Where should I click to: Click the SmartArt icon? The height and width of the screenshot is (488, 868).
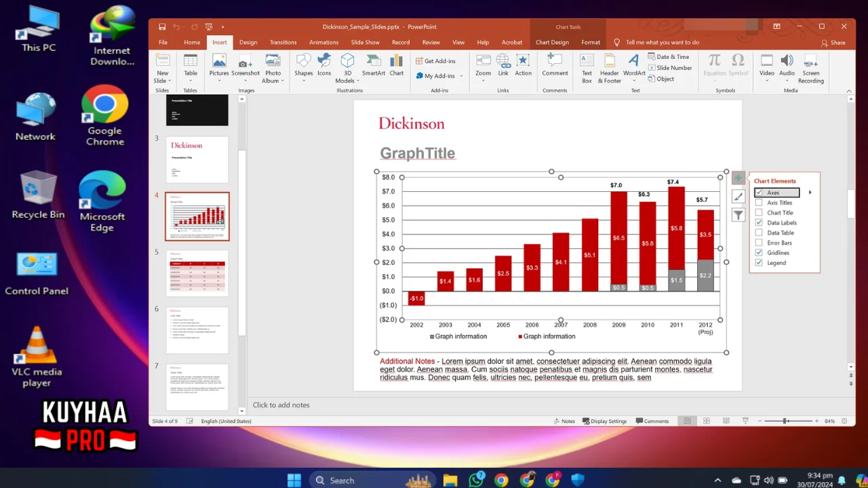[x=373, y=64]
